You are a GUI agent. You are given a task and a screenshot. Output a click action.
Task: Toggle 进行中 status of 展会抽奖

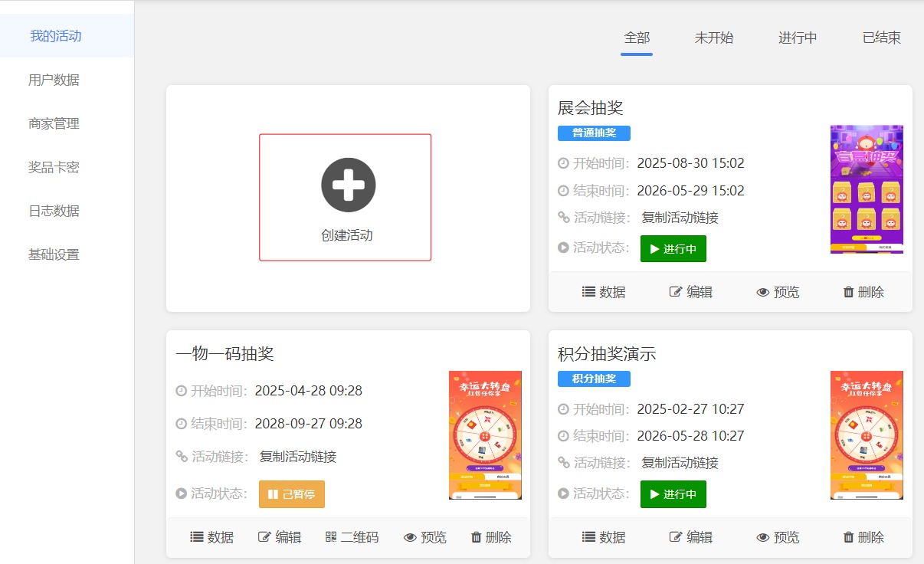tap(673, 248)
